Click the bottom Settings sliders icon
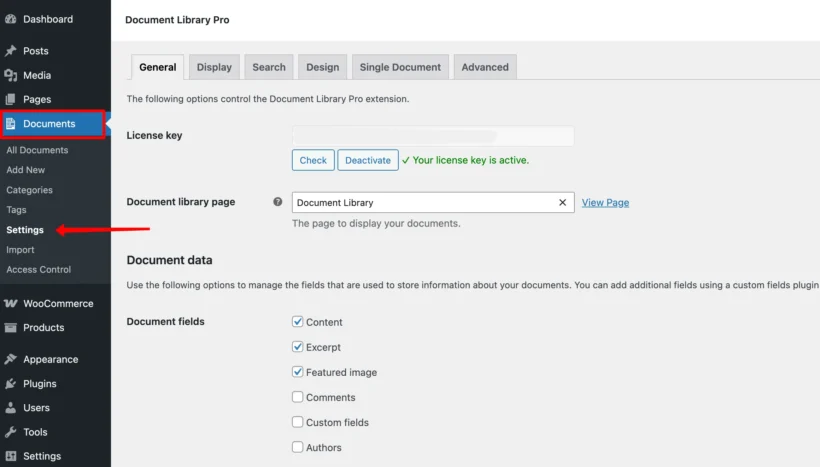 pos(10,456)
